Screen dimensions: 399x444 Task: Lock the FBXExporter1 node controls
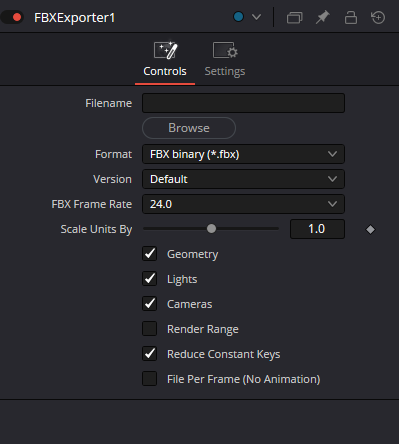pos(350,17)
